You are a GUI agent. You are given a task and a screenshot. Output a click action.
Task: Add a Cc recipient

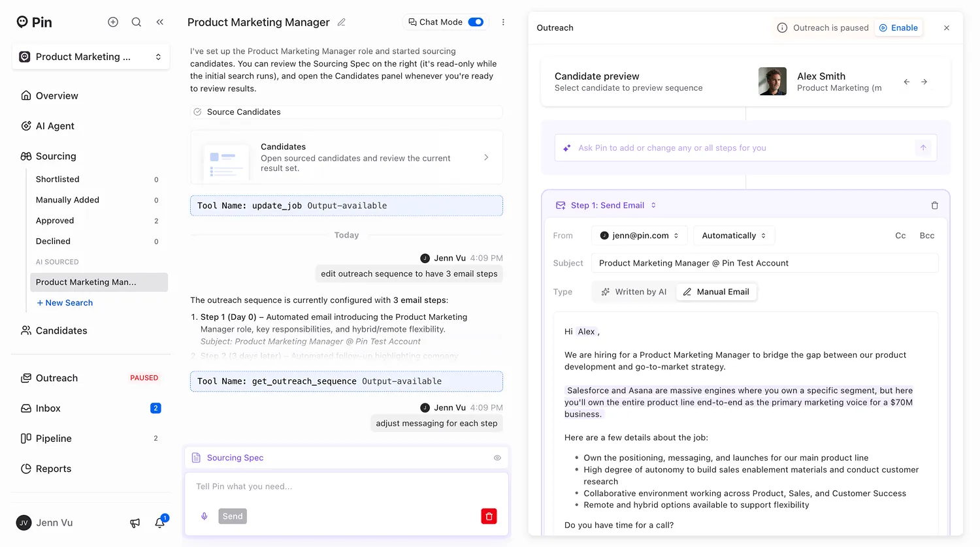(900, 236)
